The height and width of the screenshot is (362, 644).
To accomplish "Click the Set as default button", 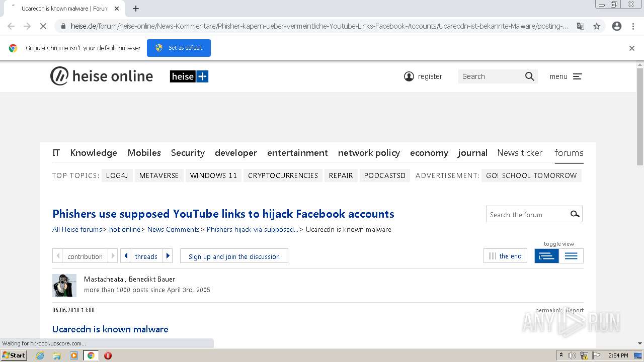I will point(179,48).
